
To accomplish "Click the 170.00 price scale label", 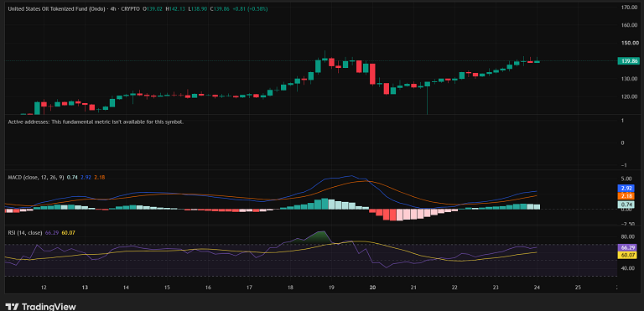I will pos(630,8).
